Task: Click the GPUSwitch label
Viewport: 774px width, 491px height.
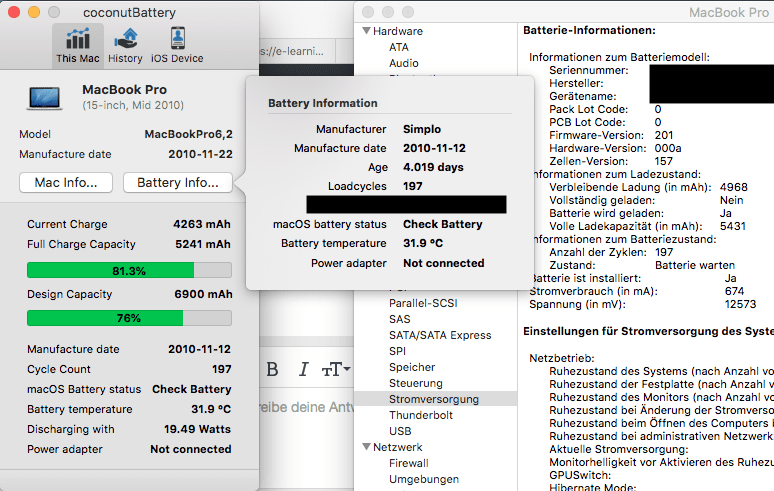Action: pos(580,475)
